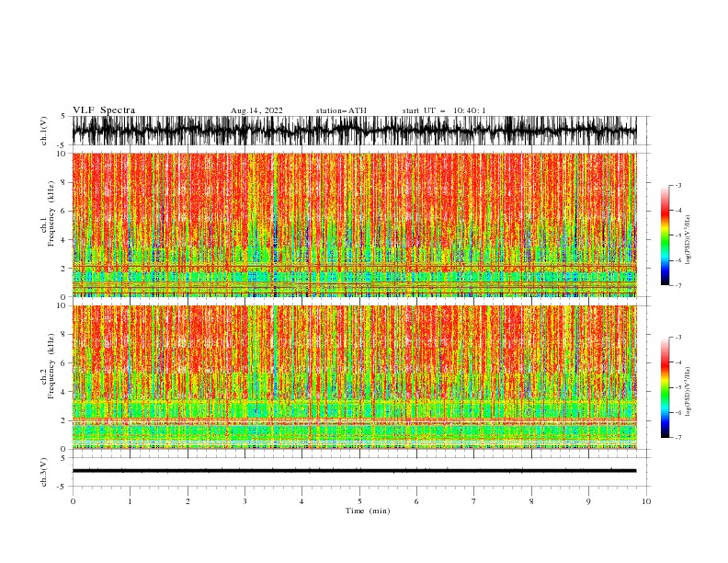The width and height of the screenshot is (728, 563).
Task: Click the date 'Aug.14, 2022'
Action: (x=256, y=110)
